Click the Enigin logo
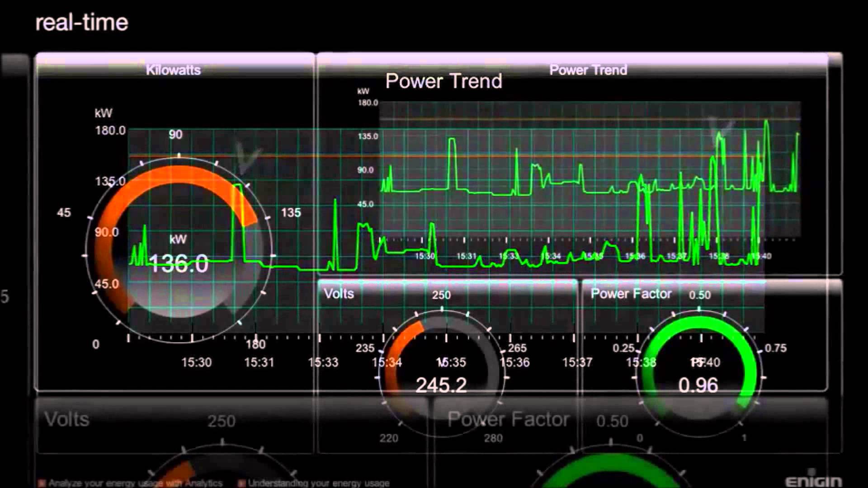The height and width of the screenshot is (488, 868). coord(813,481)
